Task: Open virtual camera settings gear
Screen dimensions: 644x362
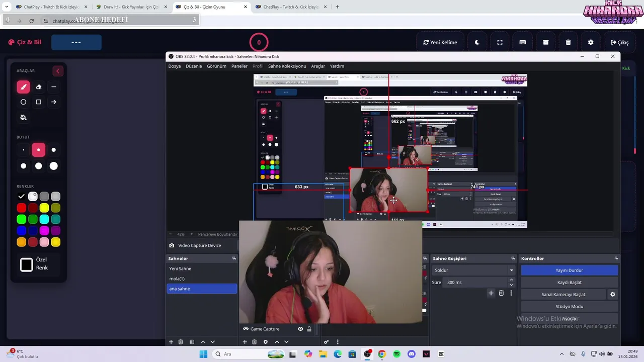Action: [x=612, y=295]
